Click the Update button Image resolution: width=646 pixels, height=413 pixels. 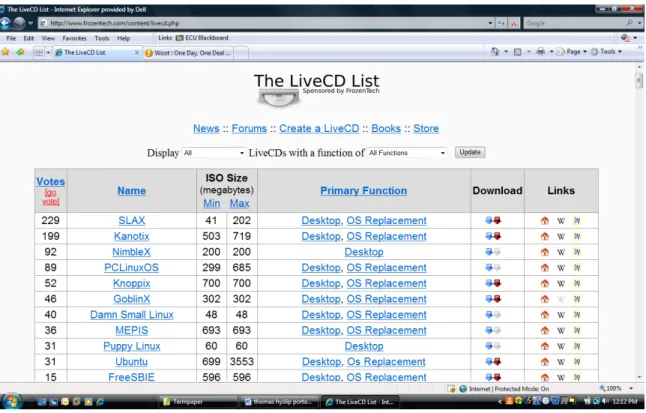(x=470, y=152)
